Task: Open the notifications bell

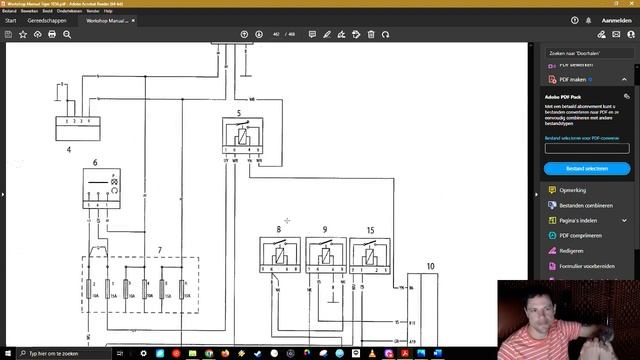Action: pos(588,20)
